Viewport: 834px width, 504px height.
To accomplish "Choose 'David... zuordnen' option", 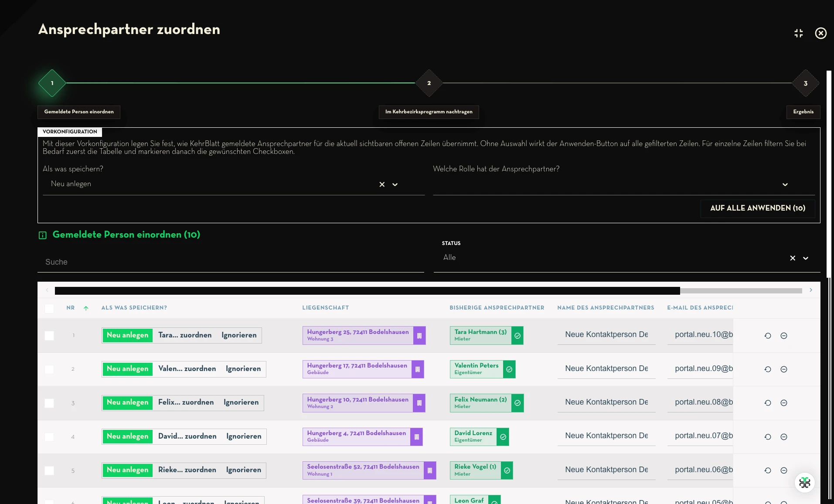I will tap(187, 436).
